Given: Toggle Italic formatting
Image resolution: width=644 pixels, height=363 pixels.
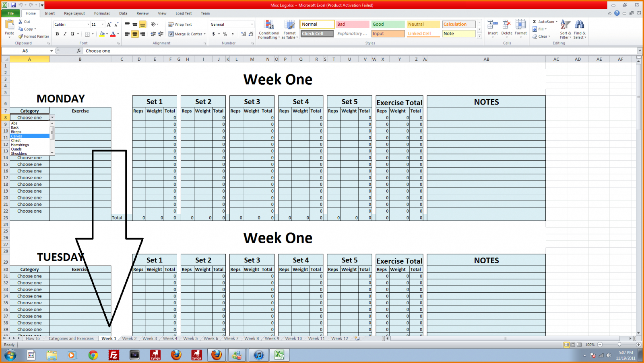Looking at the screenshot, I should [65, 34].
